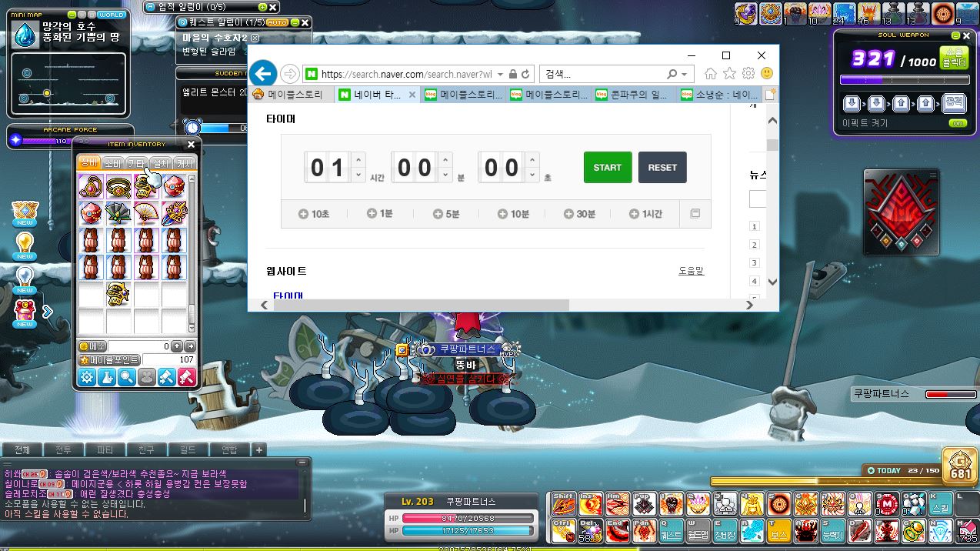The image size is (980, 551).
Task: Add new chat tab with plus
Action: tap(259, 450)
